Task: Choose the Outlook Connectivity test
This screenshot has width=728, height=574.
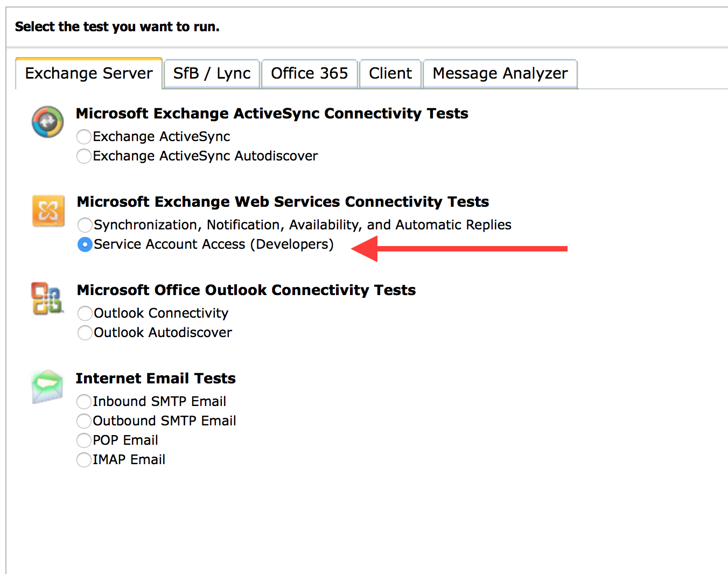Action: click(85, 313)
